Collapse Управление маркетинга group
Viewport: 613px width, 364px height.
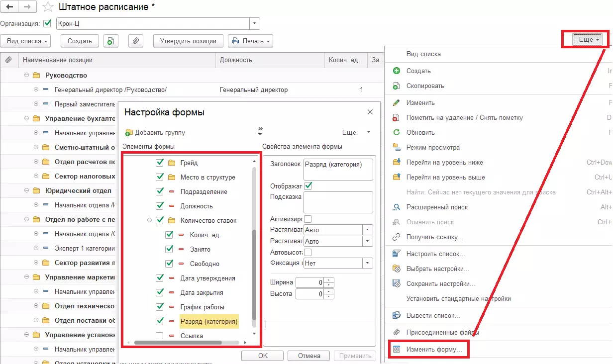click(x=26, y=277)
